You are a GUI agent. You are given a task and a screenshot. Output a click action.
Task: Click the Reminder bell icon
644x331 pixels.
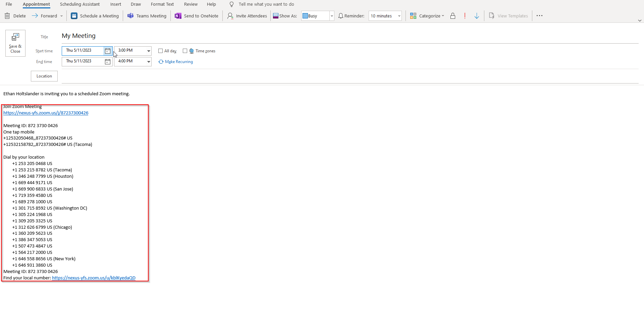341,16
